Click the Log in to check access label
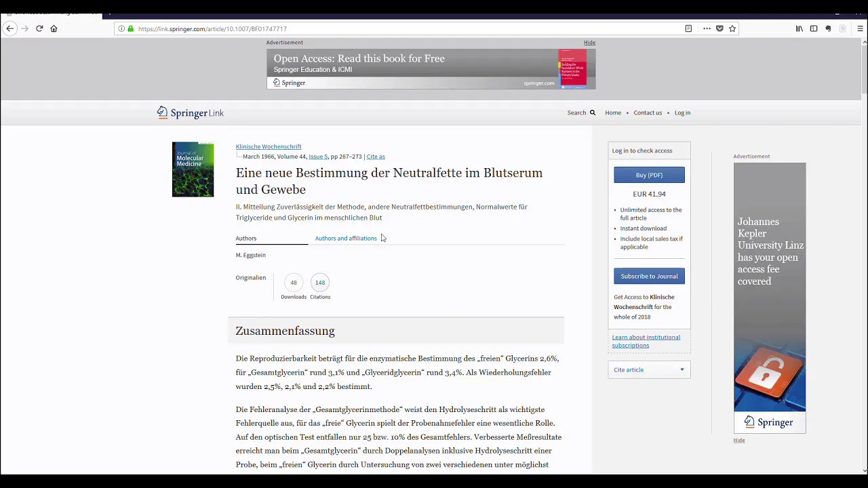The width and height of the screenshot is (868, 488). tap(642, 150)
